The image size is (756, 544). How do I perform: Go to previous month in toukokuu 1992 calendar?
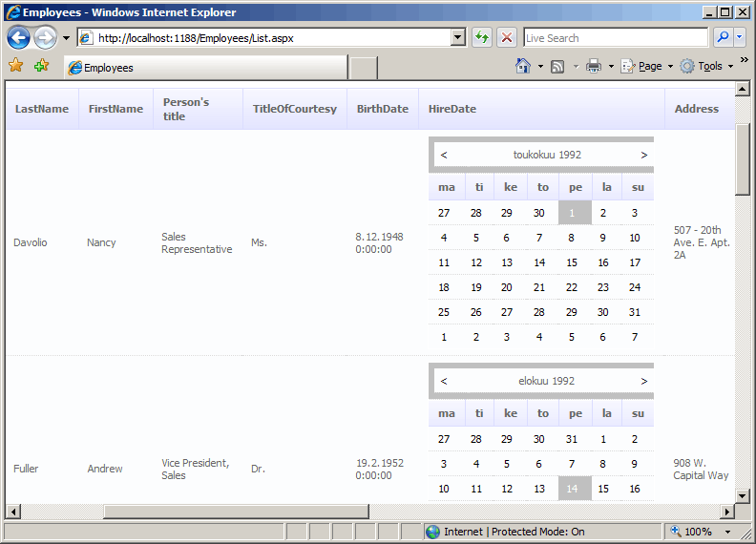tap(444, 155)
